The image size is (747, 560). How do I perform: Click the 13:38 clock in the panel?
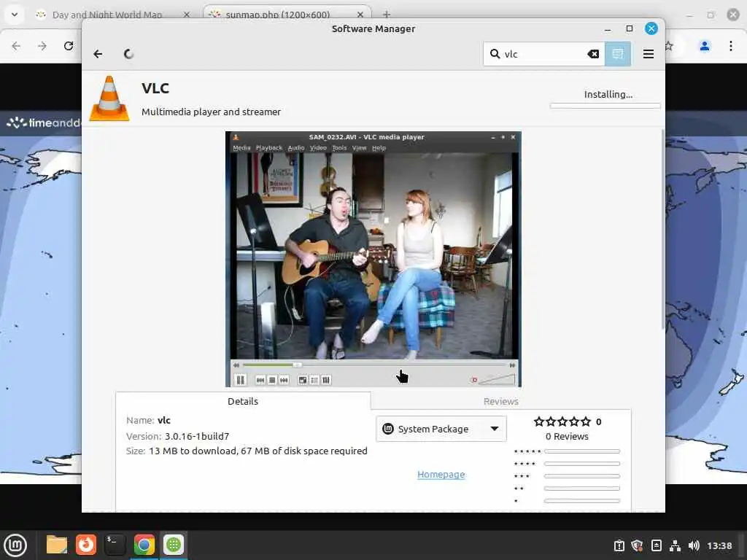(x=719, y=545)
